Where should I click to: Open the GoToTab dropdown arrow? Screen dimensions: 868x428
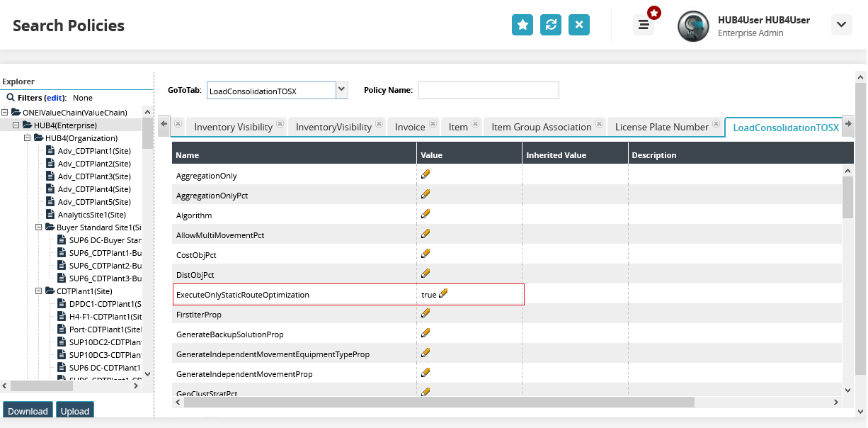pyautogui.click(x=342, y=90)
